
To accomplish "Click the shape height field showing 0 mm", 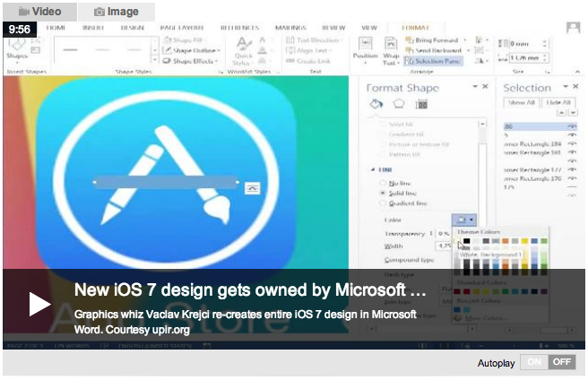I will [526, 44].
